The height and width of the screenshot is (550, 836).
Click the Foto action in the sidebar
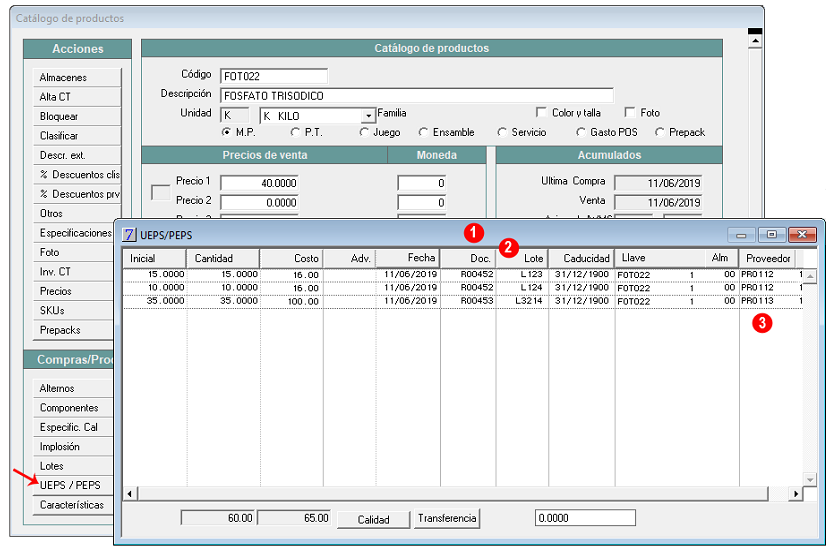point(74,252)
